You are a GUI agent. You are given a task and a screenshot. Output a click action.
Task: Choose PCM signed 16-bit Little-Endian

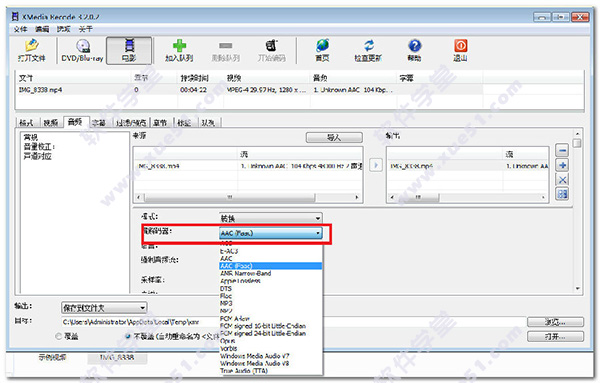click(271, 326)
